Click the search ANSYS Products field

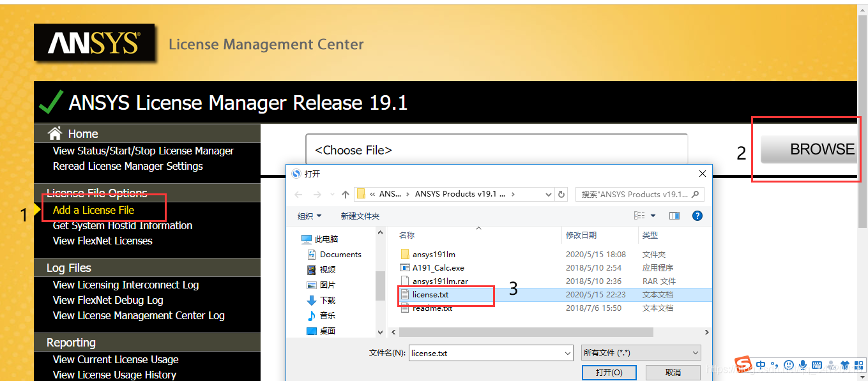(639, 194)
